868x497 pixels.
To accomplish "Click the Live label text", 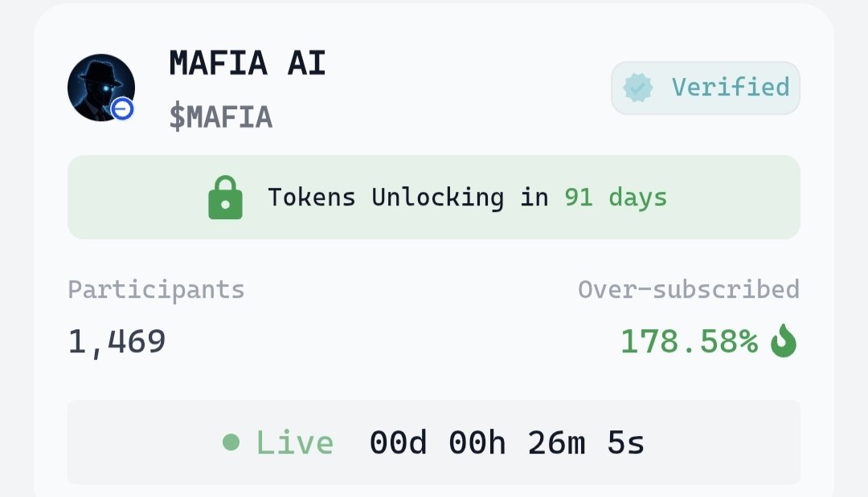I will point(294,442).
